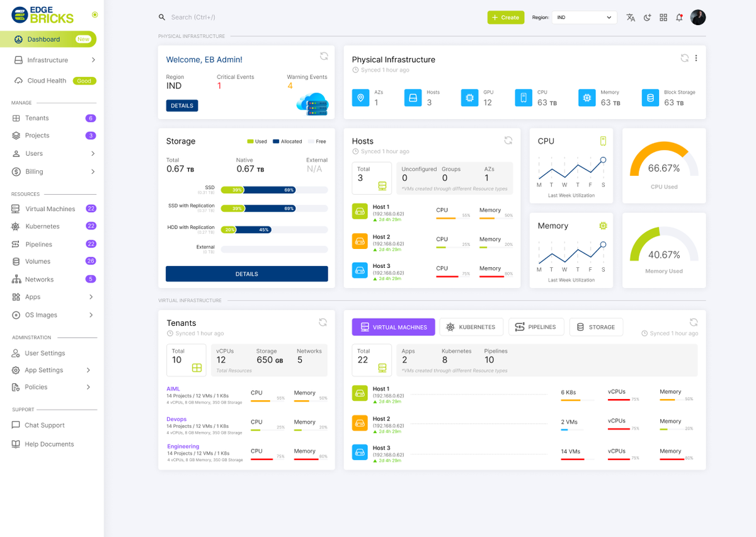756x537 pixels.
Task: Click the search input field
Action: (x=252, y=18)
